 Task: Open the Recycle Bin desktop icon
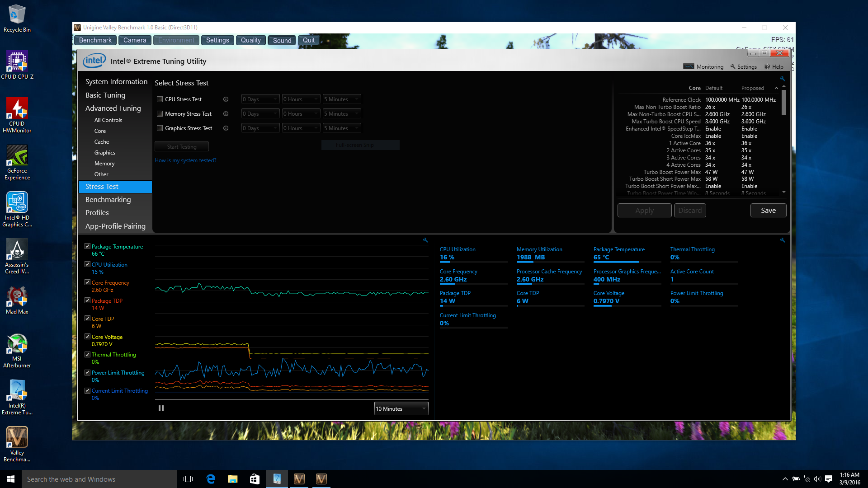(x=17, y=18)
